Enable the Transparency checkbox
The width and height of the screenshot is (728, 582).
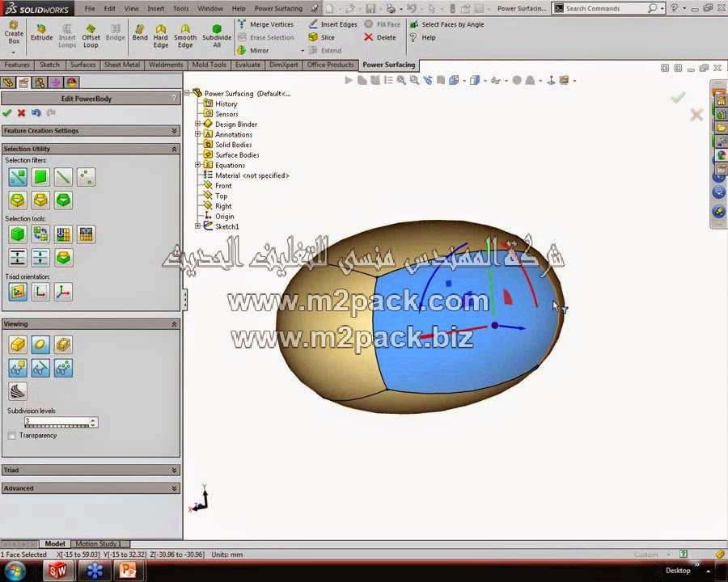tap(11, 436)
